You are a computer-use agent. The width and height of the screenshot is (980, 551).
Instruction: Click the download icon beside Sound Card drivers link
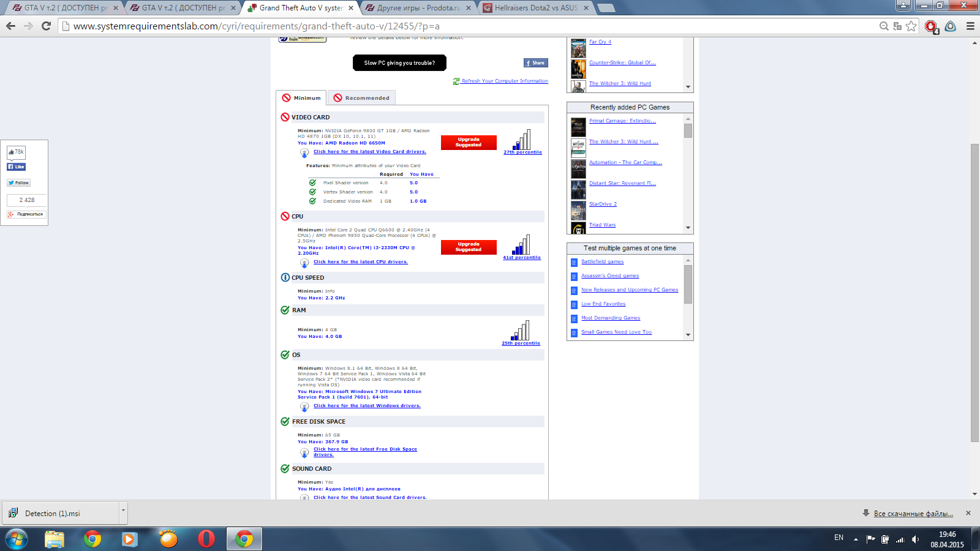click(x=304, y=498)
